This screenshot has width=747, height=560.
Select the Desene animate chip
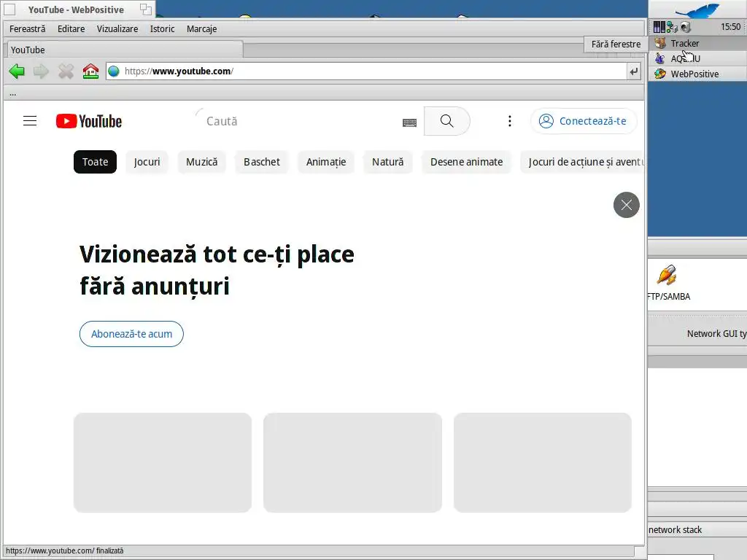pyautogui.click(x=466, y=162)
